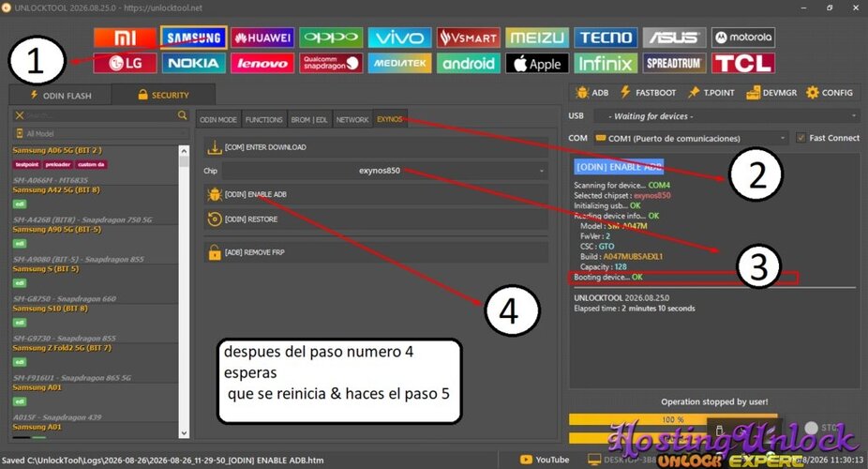This screenshot has height=469, width=868.
Task: Open the NETWORK tab
Action: tap(352, 119)
